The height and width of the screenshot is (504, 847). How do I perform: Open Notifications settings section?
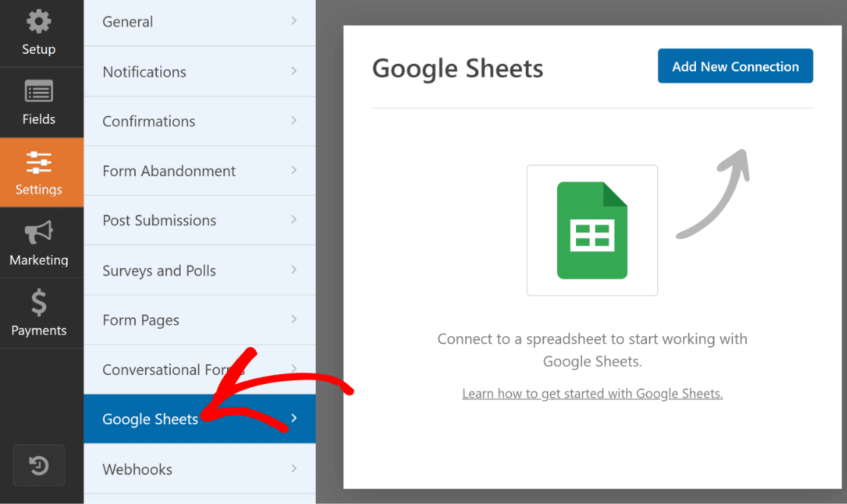click(200, 71)
